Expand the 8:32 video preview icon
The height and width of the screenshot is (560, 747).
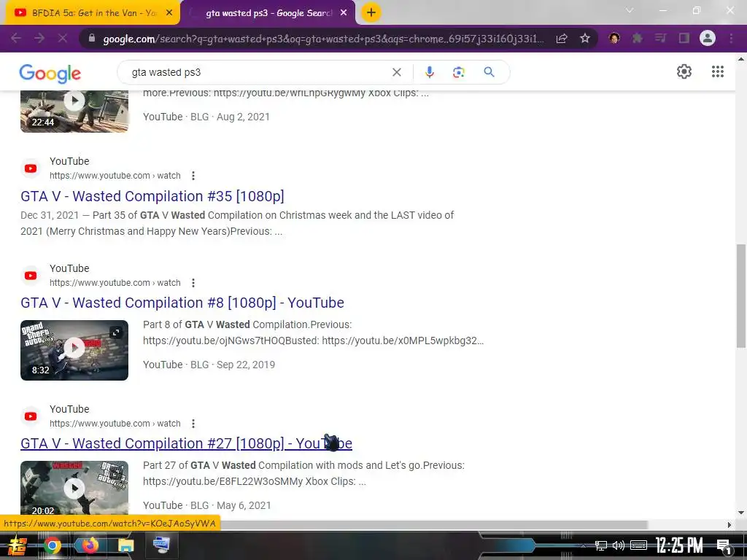click(x=116, y=332)
